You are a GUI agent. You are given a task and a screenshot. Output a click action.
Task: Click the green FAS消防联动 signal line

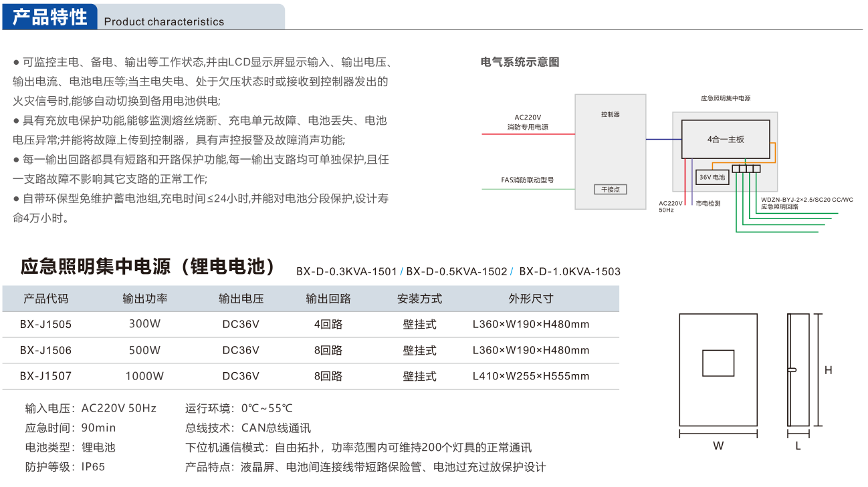[528, 189]
